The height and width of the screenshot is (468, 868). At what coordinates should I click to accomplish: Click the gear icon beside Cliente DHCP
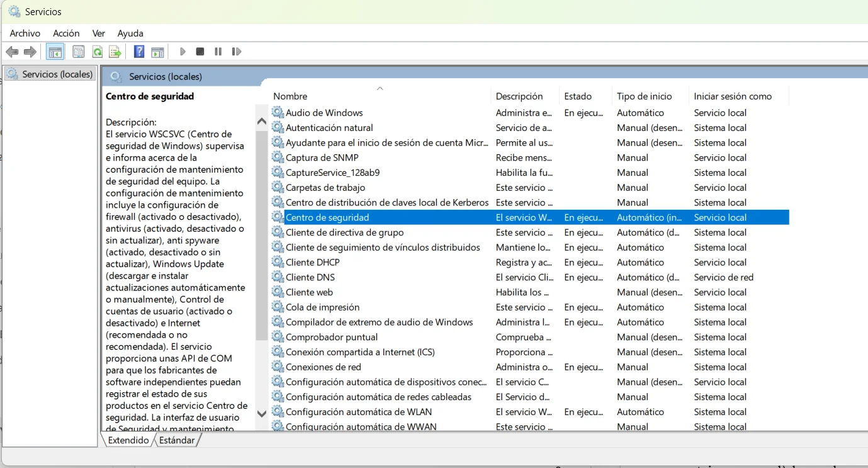(278, 262)
